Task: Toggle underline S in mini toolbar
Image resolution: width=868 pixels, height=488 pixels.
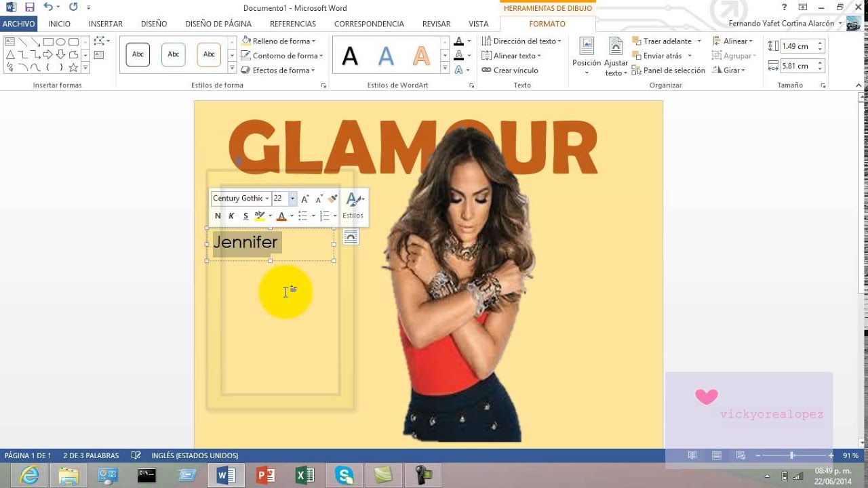Action: tap(245, 216)
